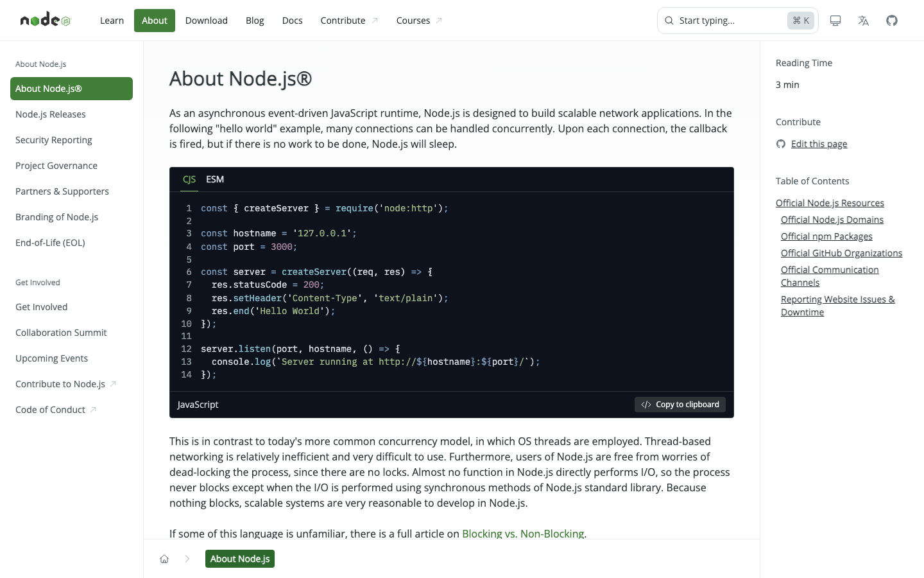This screenshot has width=924, height=578.
Task: Click external arrow icon next to Courses
Action: click(x=439, y=21)
